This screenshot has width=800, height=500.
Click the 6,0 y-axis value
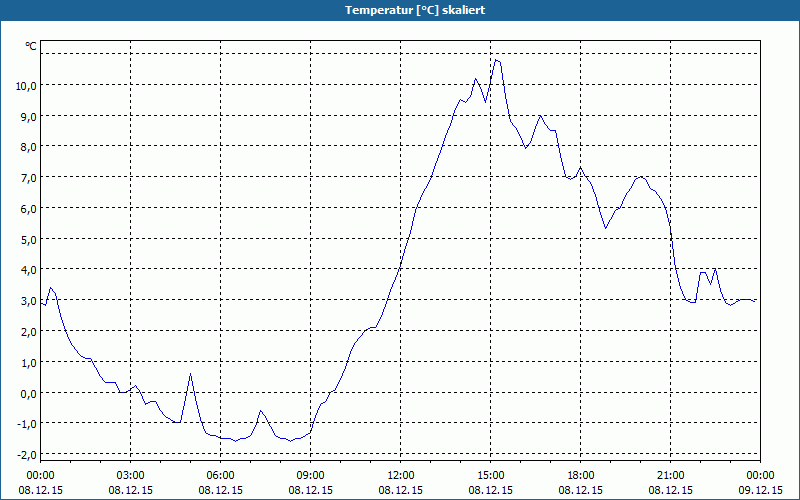(x=29, y=209)
